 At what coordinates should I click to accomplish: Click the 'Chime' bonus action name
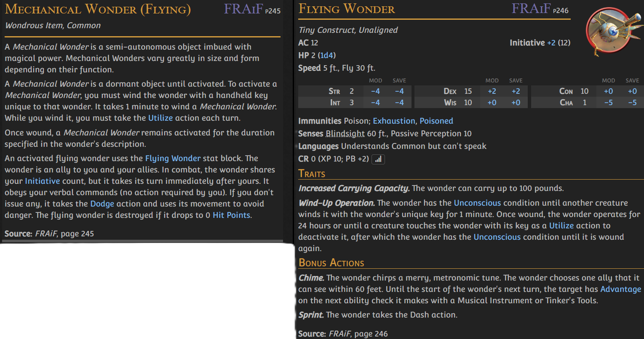click(x=311, y=278)
